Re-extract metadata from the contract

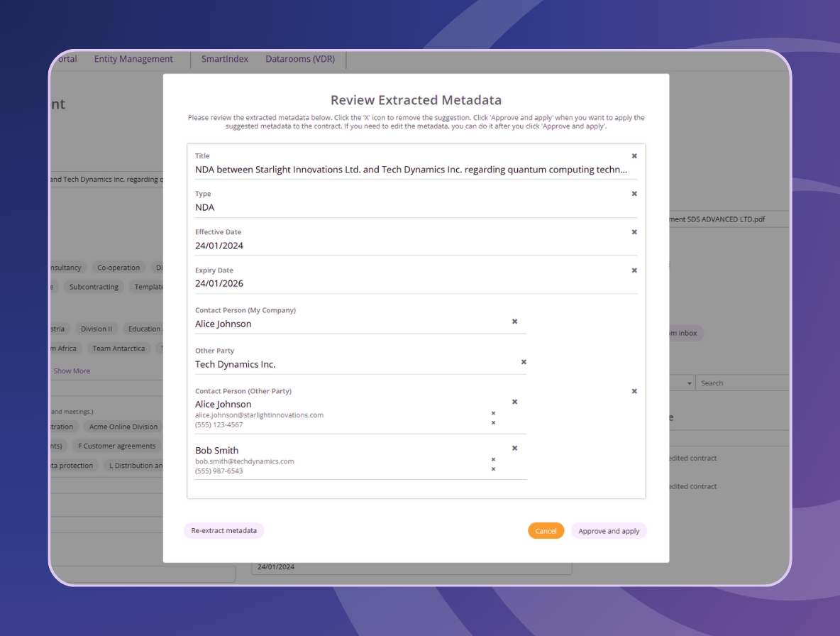pyautogui.click(x=223, y=531)
